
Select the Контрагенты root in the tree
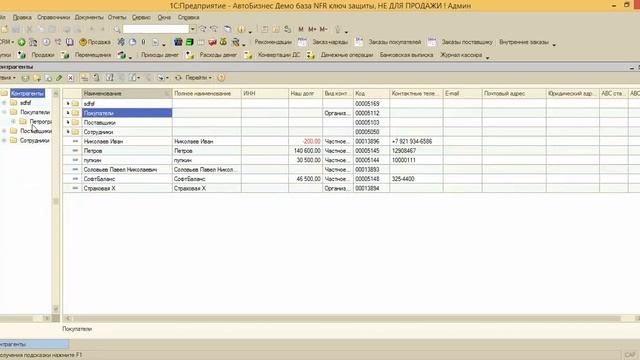27,93
